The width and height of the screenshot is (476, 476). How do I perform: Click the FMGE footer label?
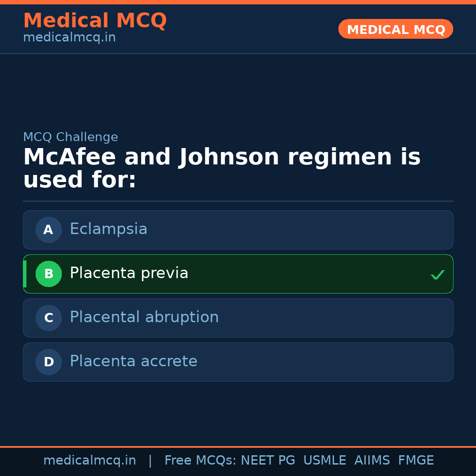pos(416,460)
